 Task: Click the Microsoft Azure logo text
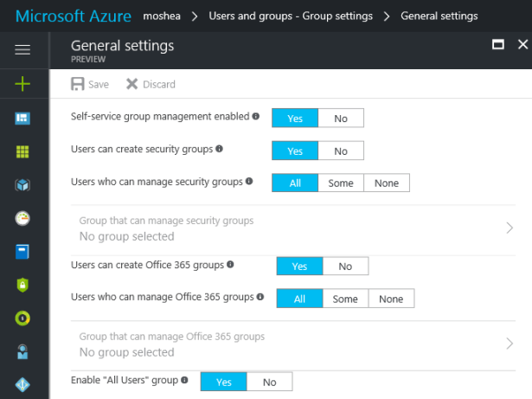point(73,16)
